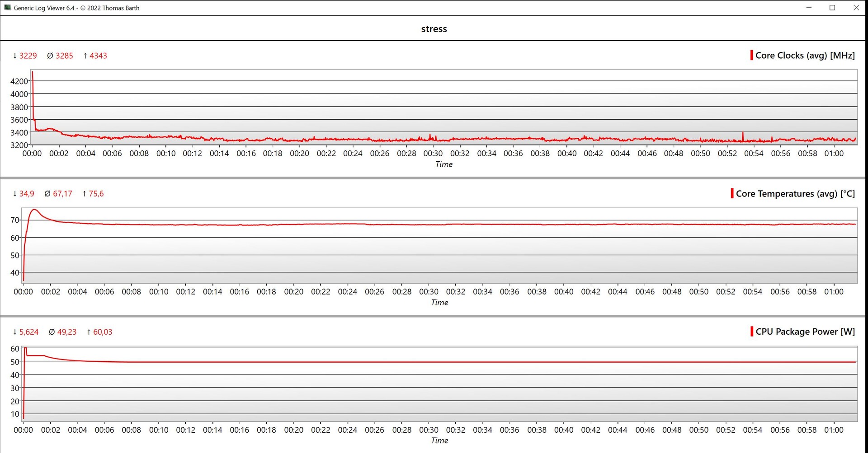This screenshot has width=868, height=453.
Task: Click the Generic Log Viewer app icon
Action: pos(7,8)
